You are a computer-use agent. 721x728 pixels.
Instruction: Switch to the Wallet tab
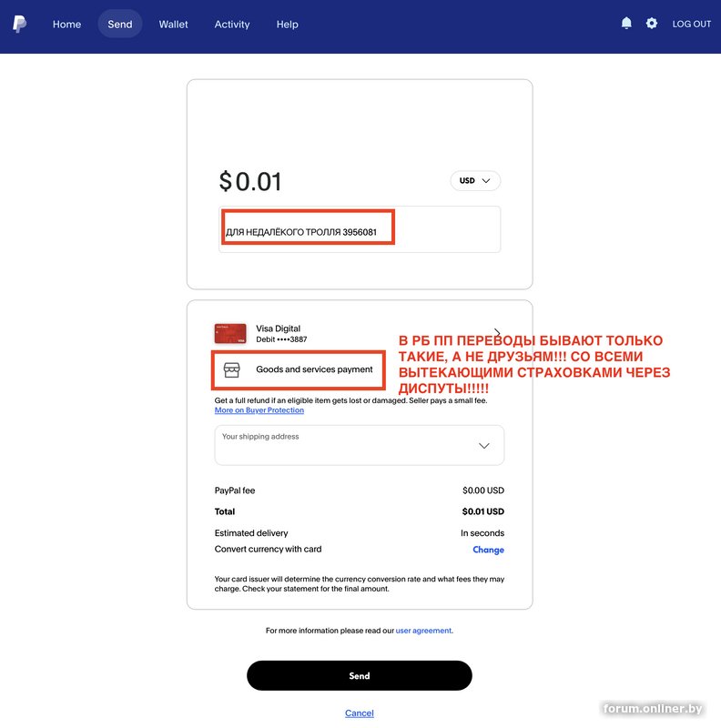[x=173, y=25]
